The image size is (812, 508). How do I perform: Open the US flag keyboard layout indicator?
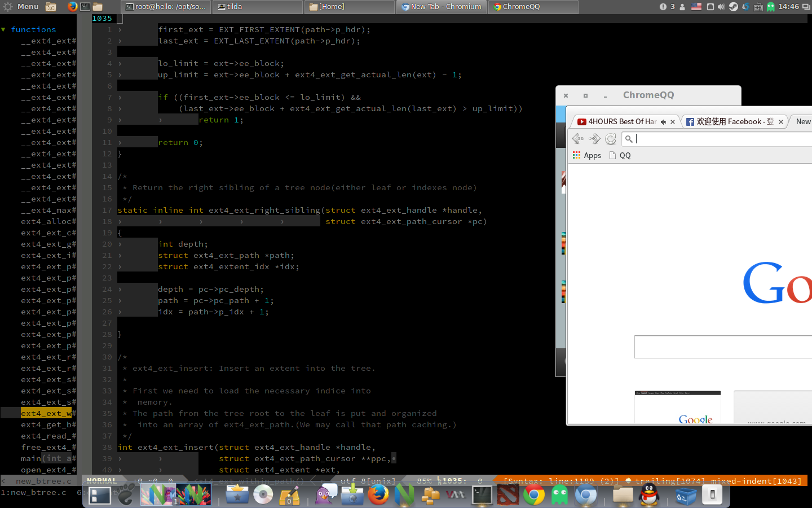(696, 7)
